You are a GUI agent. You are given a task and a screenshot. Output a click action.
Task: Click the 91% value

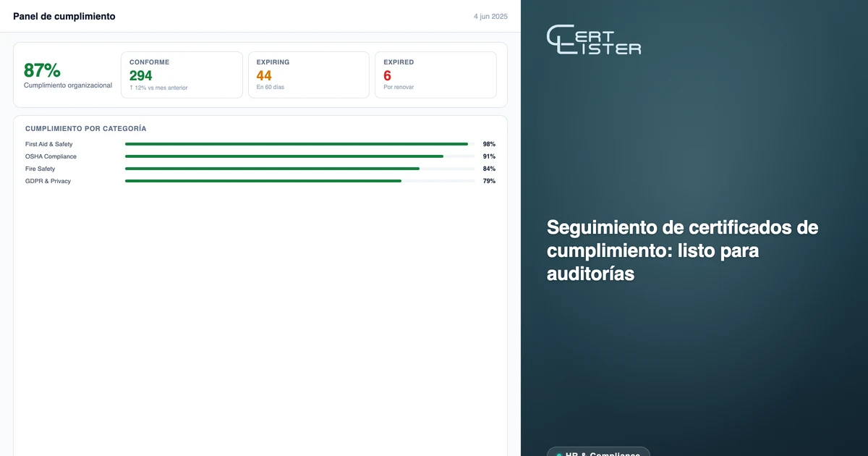click(489, 156)
